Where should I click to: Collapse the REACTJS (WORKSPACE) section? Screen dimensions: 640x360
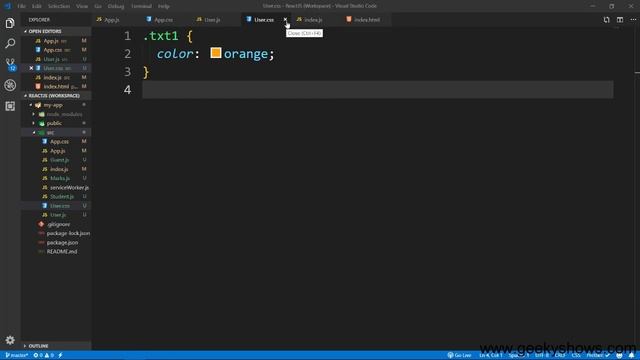pyautogui.click(x=54, y=96)
